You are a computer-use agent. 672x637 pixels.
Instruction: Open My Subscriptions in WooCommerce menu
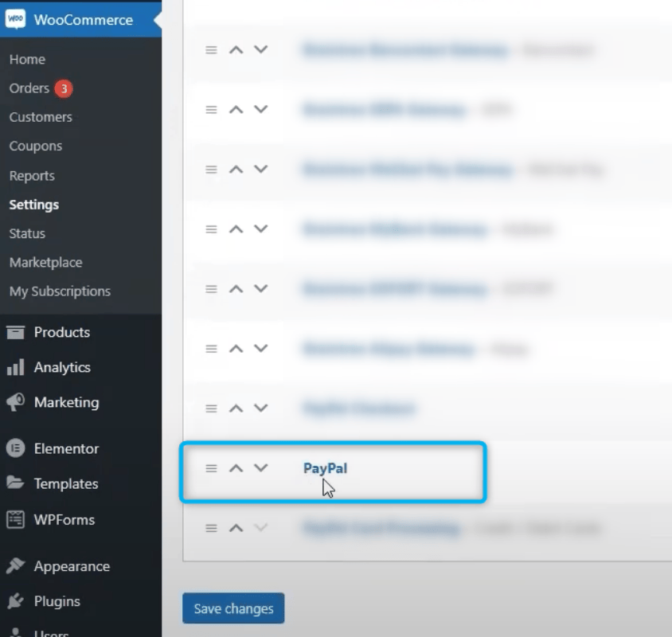(x=60, y=291)
